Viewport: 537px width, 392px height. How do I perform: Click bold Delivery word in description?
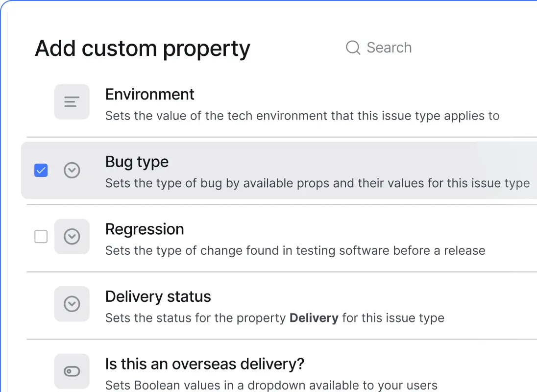pyautogui.click(x=314, y=318)
